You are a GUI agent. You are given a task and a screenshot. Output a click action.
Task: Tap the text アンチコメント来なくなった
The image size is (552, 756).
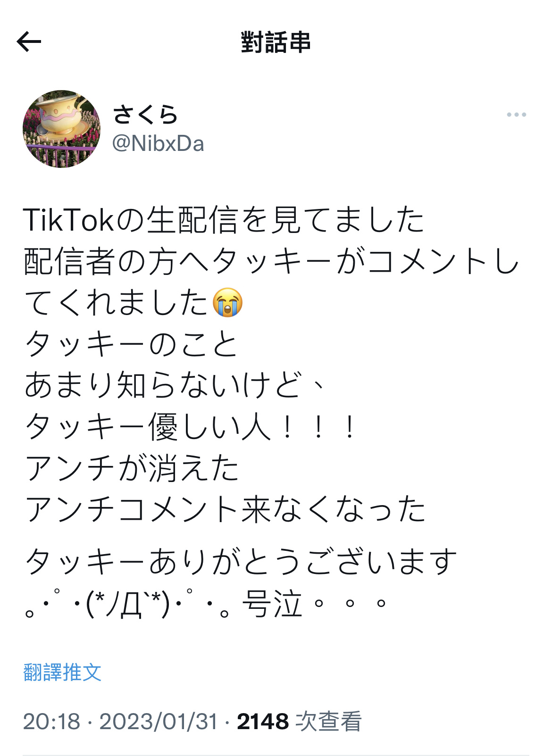225,509
